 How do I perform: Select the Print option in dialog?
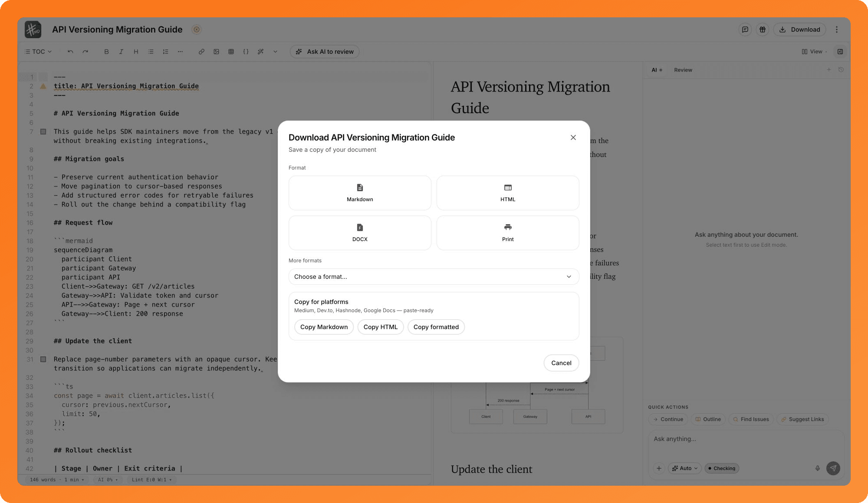(508, 233)
